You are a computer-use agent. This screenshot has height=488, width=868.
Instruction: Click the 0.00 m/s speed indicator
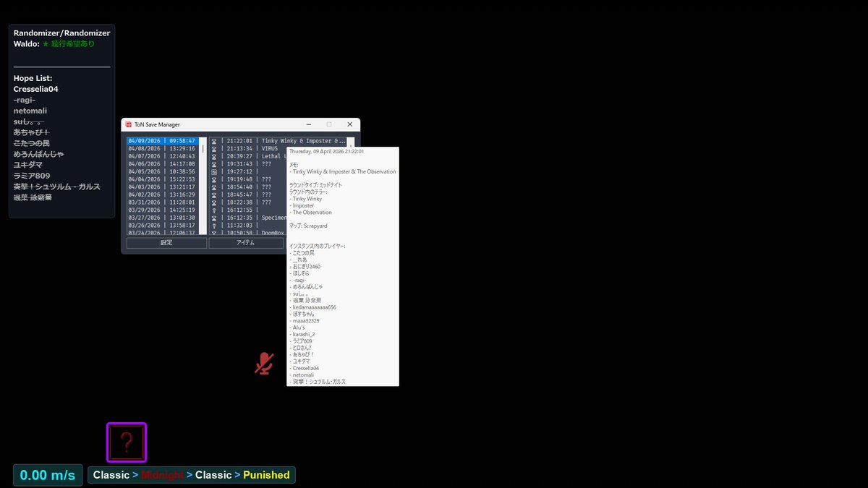[x=48, y=475]
